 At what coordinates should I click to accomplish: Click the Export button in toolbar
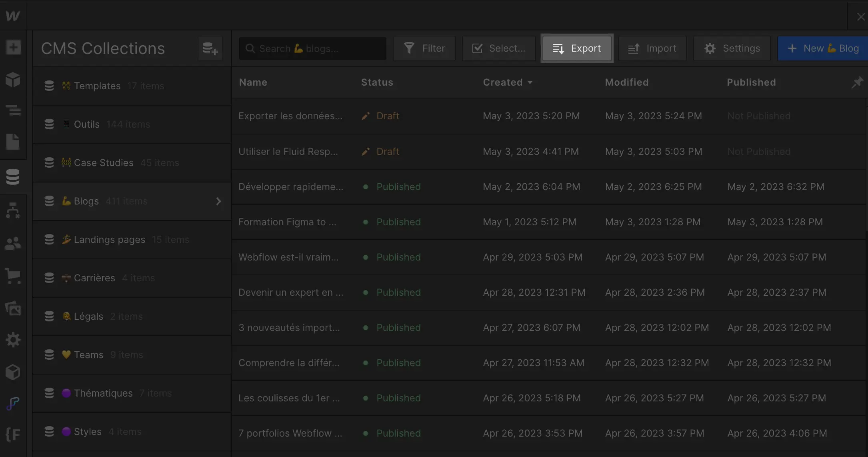(576, 48)
